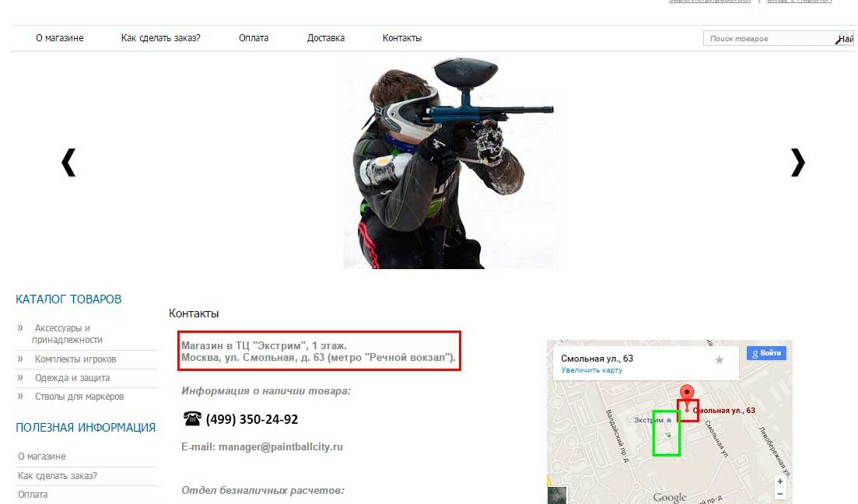Click the Информация о наличии товара: label
858x504 pixels.
coord(266,391)
